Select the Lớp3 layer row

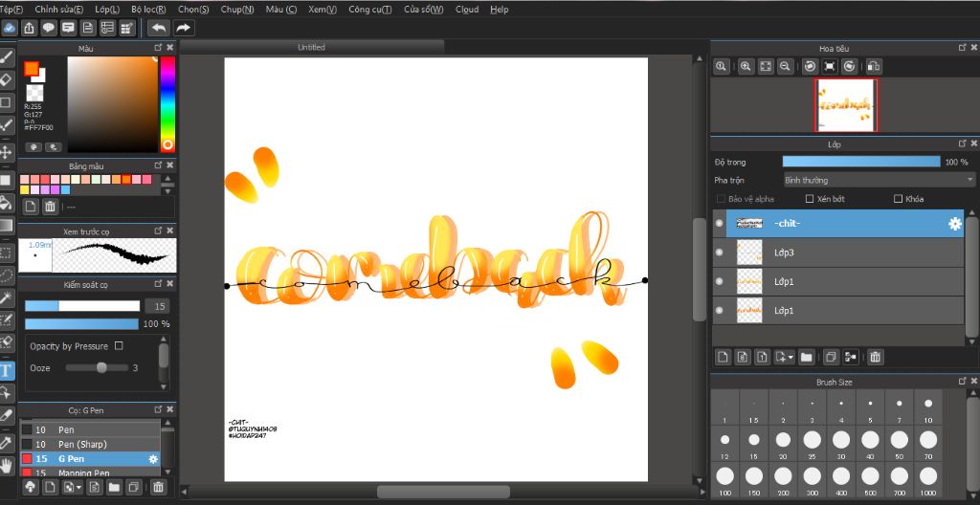(x=838, y=252)
